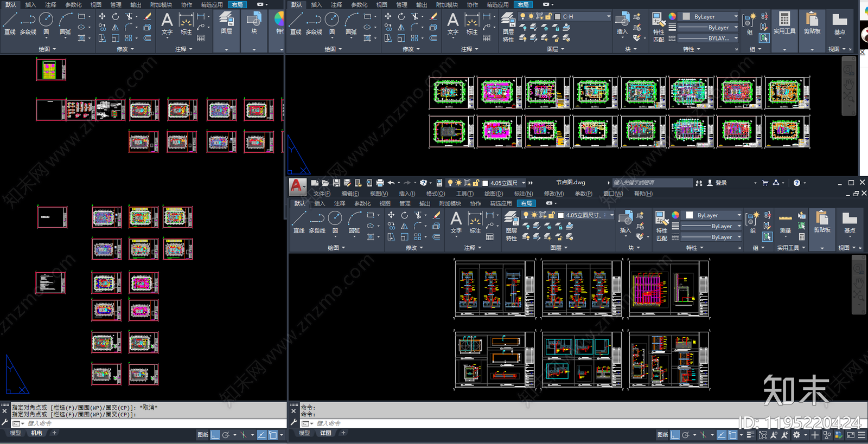Add new layout next to 机电 tab
This screenshot has height=444, width=868.
[x=54, y=433]
